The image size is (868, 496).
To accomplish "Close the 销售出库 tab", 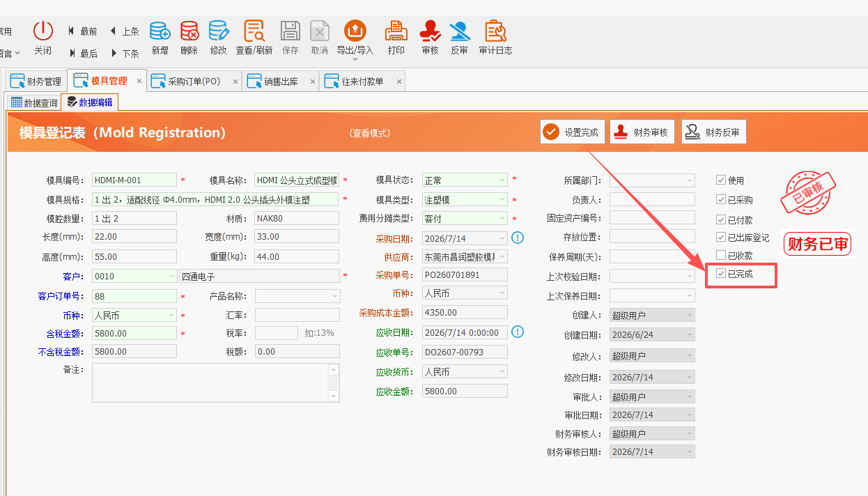I will (312, 82).
